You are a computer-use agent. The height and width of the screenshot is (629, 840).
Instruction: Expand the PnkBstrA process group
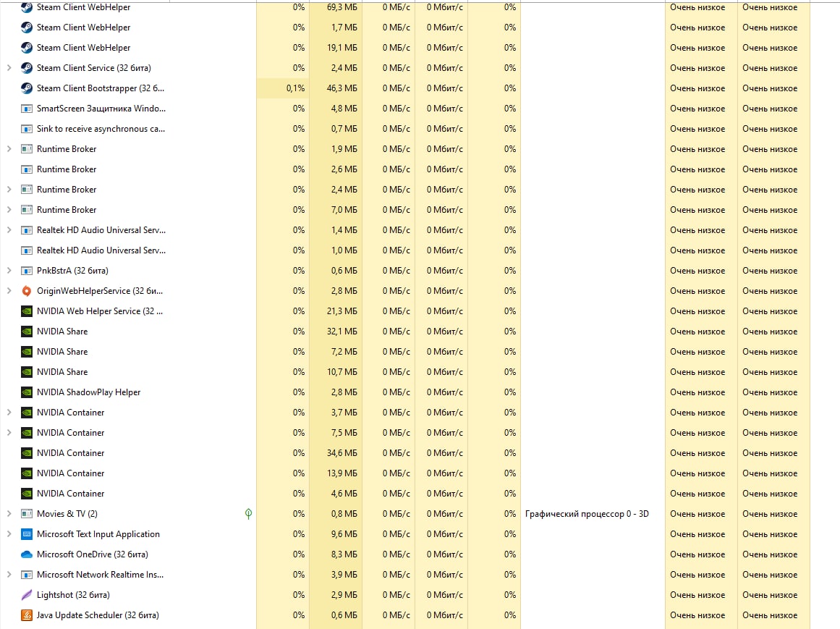pos(9,271)
